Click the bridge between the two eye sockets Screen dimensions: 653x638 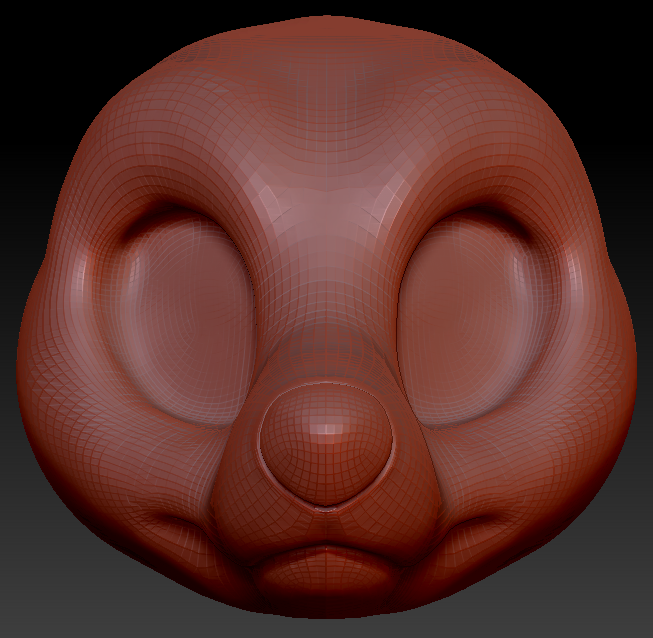pos(325,290)
